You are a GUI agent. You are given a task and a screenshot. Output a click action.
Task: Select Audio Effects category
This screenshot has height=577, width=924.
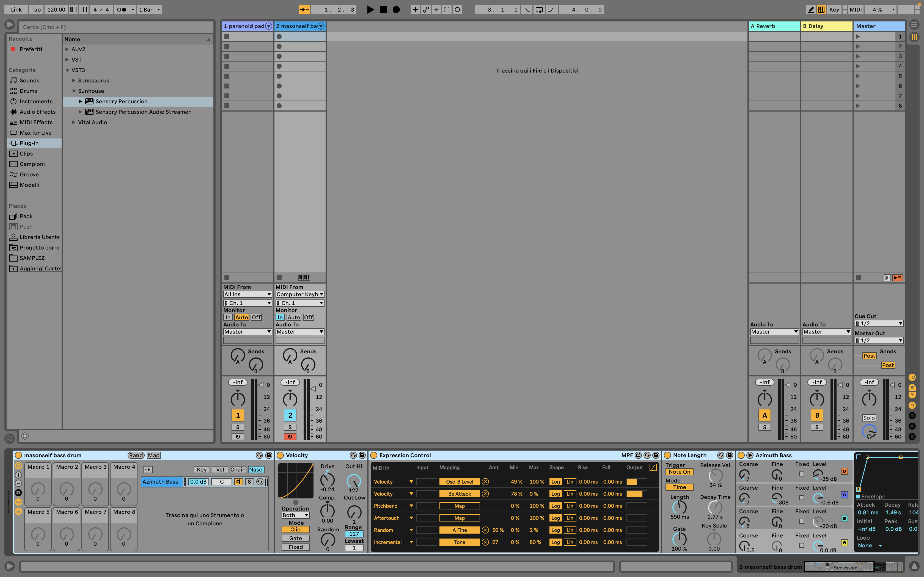[x=37, y=112]
